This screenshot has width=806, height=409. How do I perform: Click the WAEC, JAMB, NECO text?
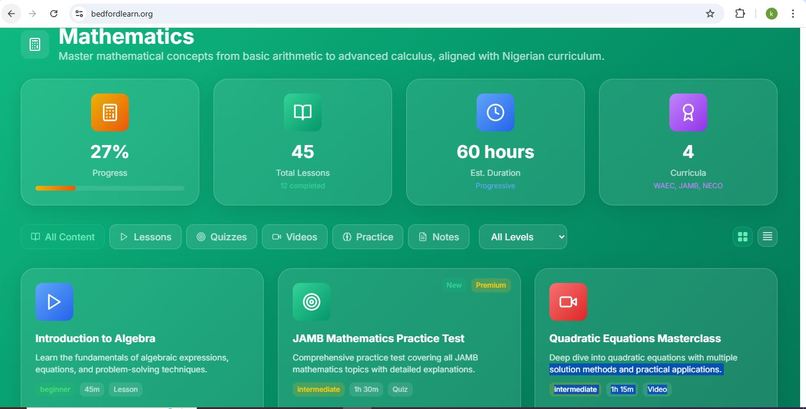(x=688, y=186)
